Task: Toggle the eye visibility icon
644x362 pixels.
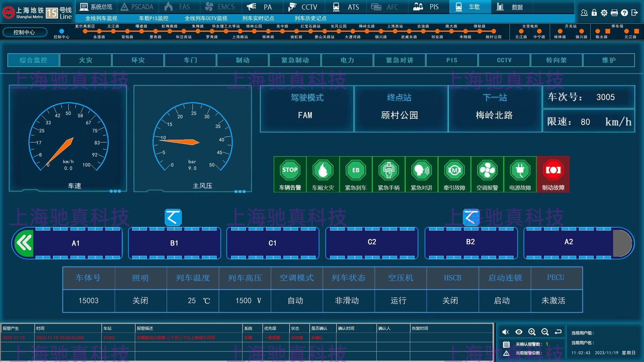Action: (x=519, y=332)
